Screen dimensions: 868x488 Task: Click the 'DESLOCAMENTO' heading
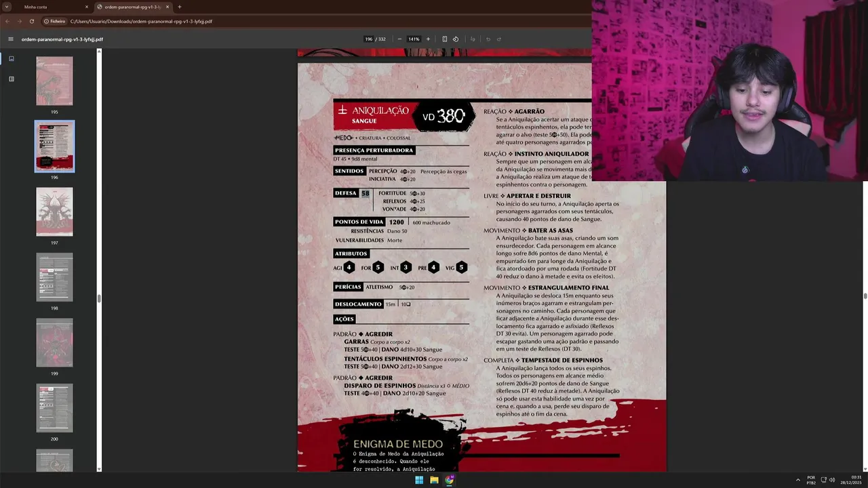[358, 304]
